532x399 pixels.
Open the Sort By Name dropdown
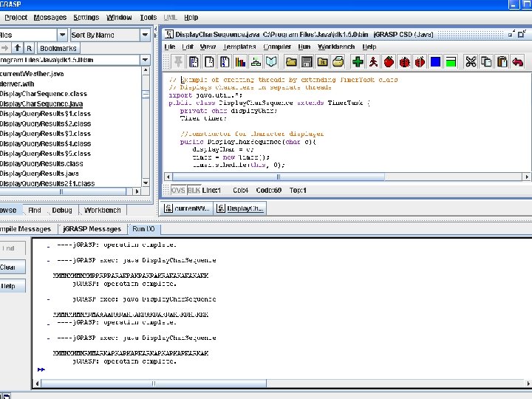pyautogui.click(x=146, y=35)
